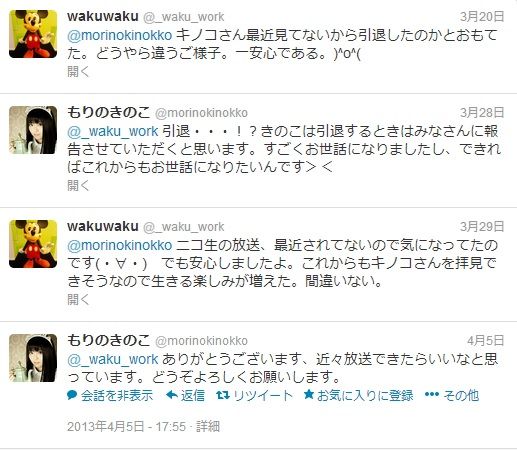517x450 pixels.
Task: Open wakuwaku display name in first tweet
Action: [103, 16]
